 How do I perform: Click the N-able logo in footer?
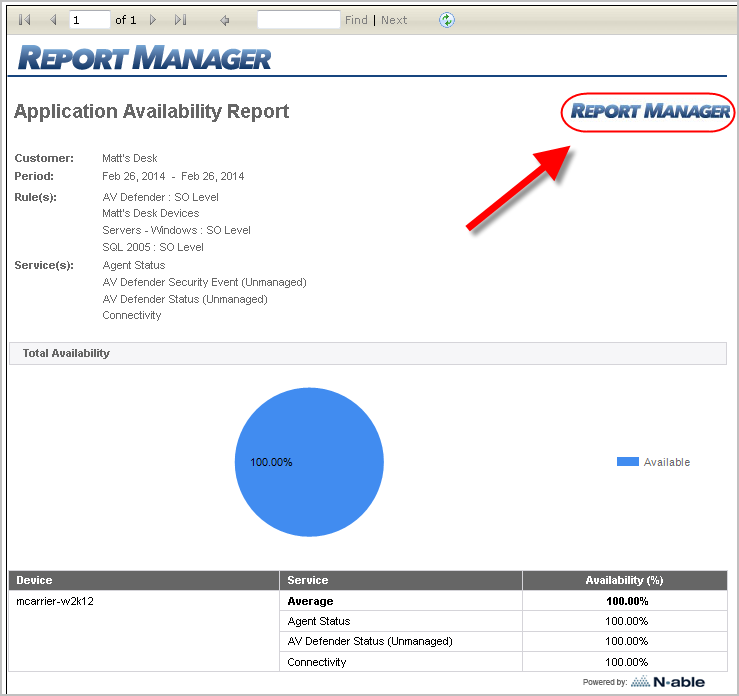coord(668,682)
